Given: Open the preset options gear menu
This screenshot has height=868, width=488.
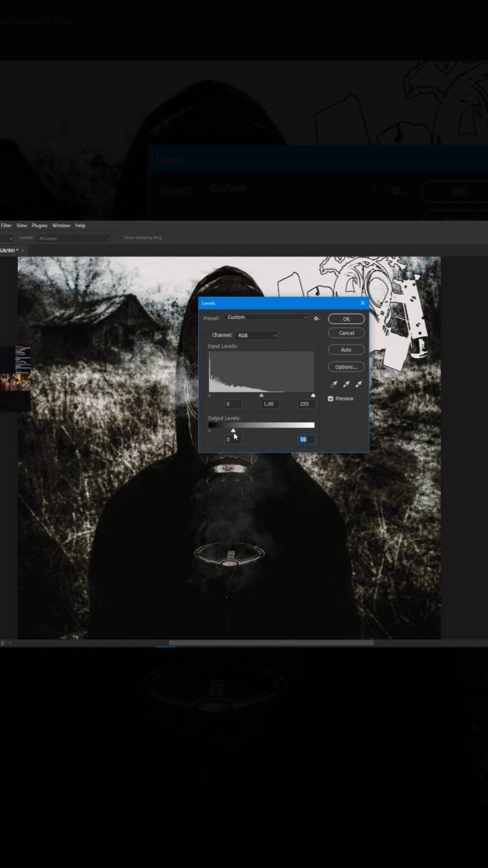Looking at the screenshot, I should [x=316, y=318].
